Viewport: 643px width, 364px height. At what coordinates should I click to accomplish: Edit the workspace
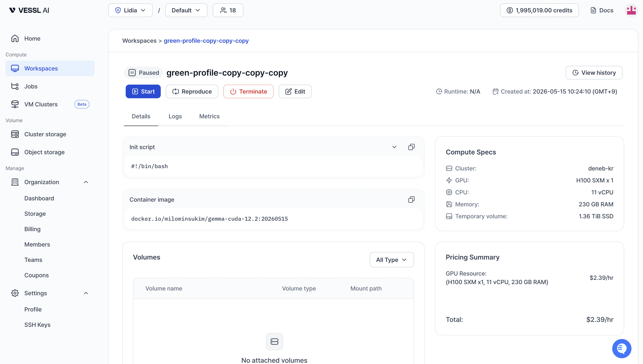295,91
